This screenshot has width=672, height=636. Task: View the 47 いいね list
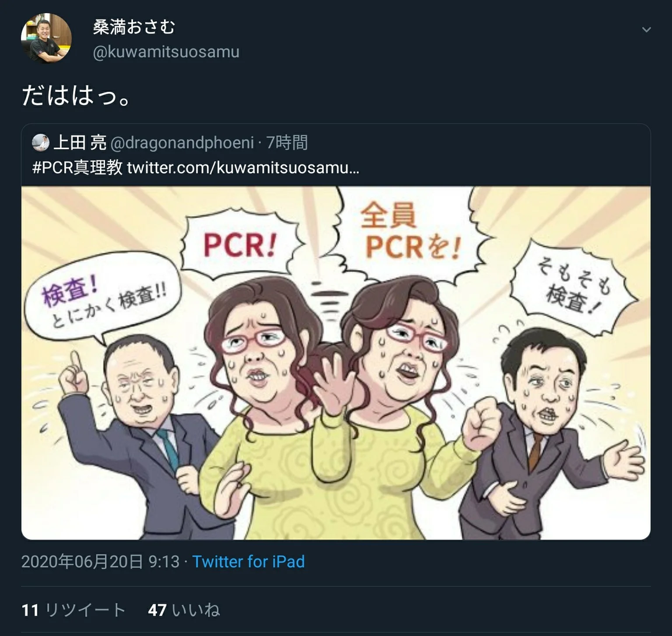[x=184, y=610]
